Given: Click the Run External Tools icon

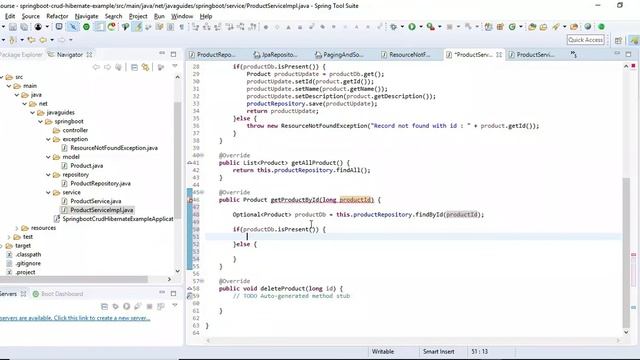Looking at the screenshot, I should (431, 27).
